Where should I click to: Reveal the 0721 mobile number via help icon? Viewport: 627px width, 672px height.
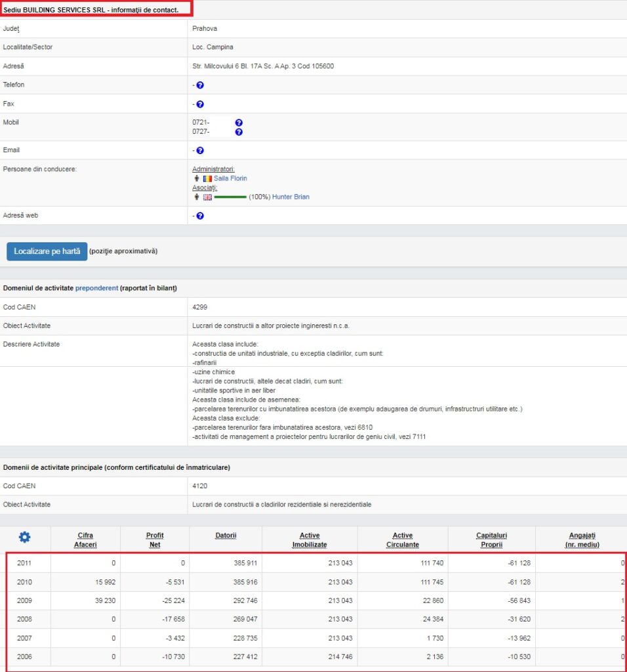point(239,123)
